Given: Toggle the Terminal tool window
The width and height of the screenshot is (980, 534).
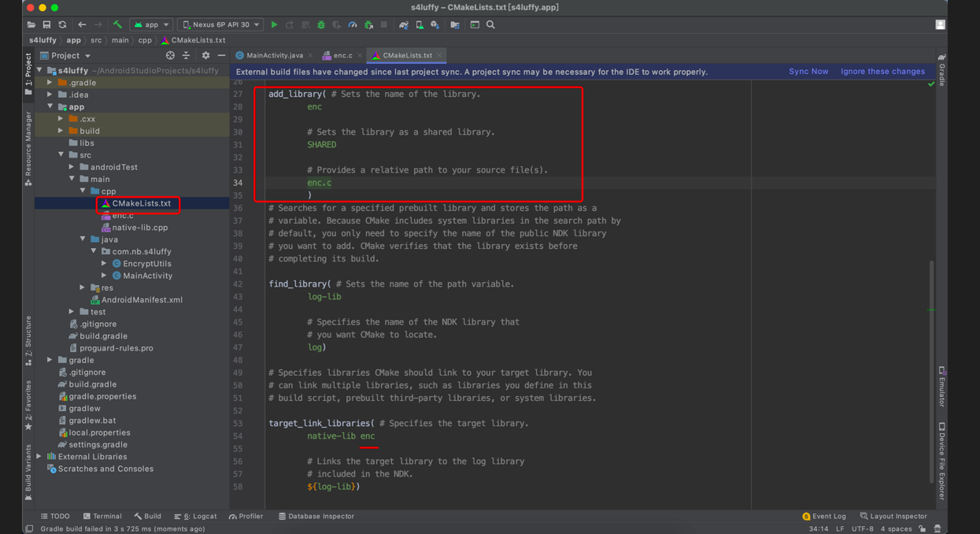Looking at the screenshot, I should 102,517.
